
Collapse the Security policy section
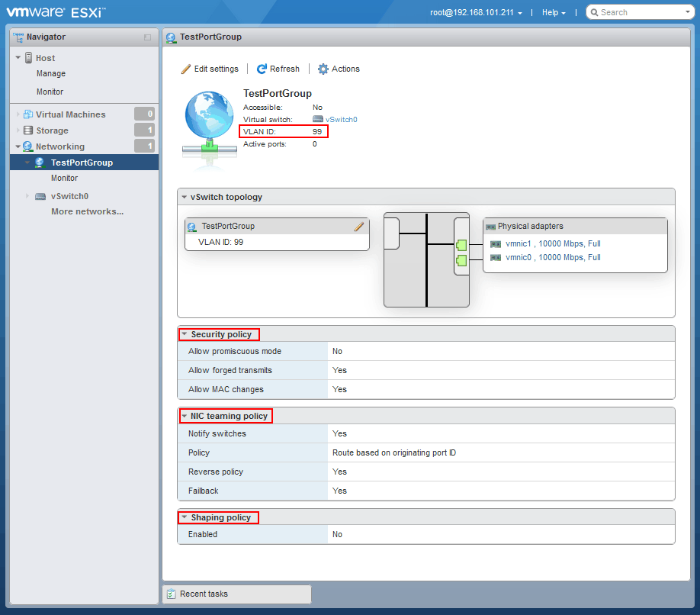coord(184,334)
